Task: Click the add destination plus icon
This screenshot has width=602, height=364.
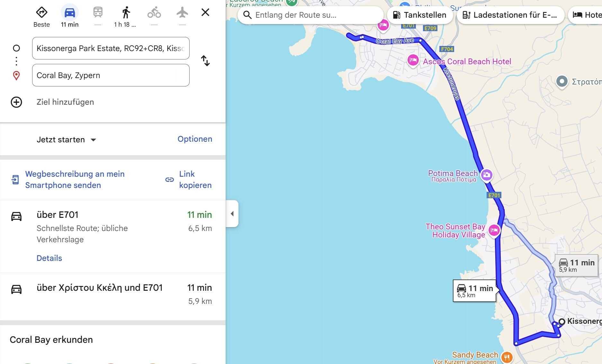Action: point(16,102)
